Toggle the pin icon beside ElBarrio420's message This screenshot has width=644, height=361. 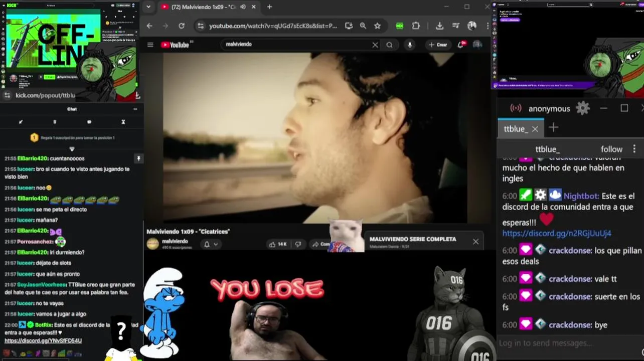[x=138, y=158]
